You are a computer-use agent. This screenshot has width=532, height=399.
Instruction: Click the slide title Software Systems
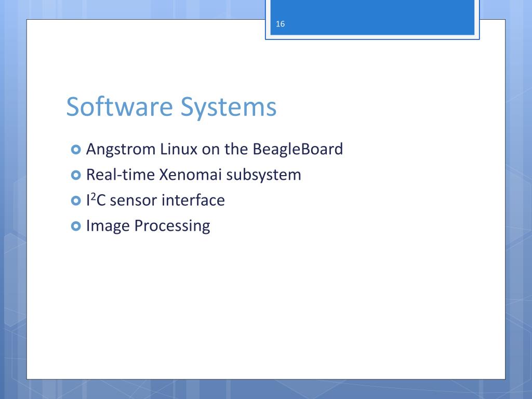(171, 107)
